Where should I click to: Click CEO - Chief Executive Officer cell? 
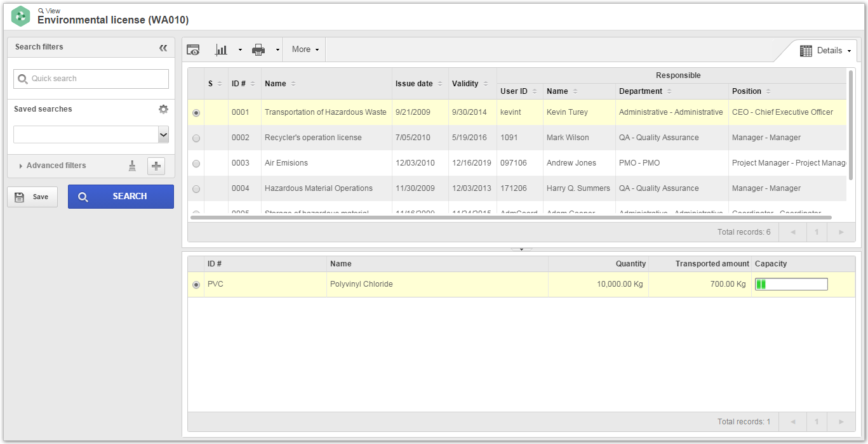pos(788,112)
